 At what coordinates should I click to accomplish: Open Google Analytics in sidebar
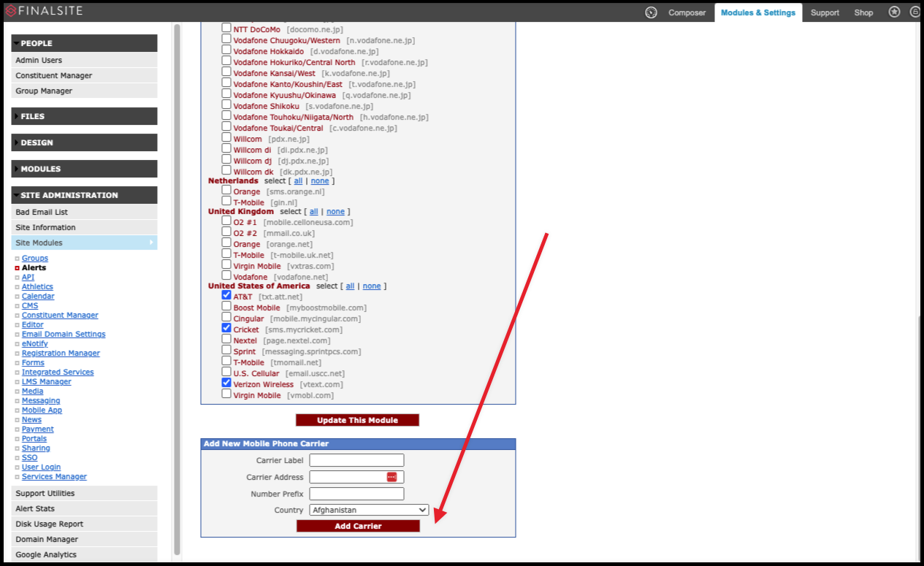(x=84, y=554)
